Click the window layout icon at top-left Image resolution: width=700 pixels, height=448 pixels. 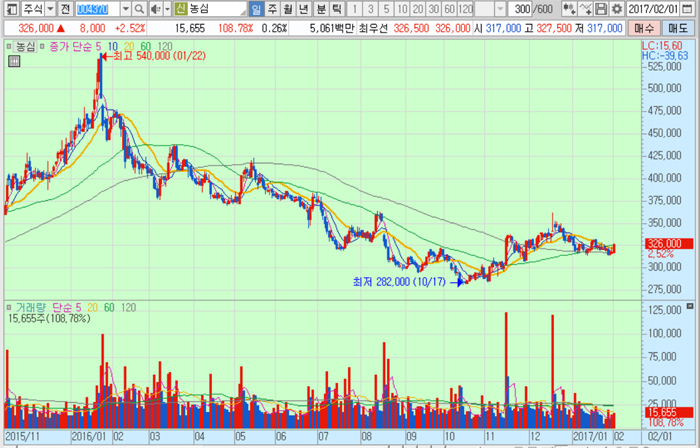point(8,9)
